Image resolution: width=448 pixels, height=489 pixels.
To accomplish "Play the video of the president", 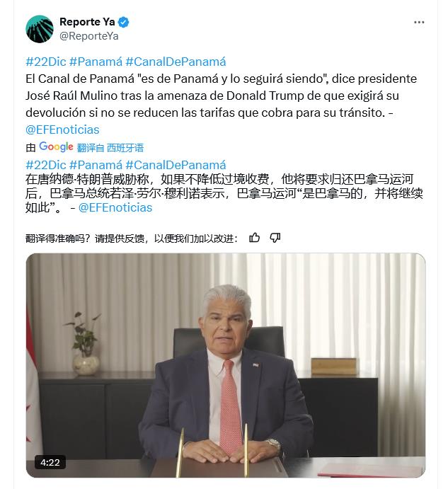I will tap(226, 365).
